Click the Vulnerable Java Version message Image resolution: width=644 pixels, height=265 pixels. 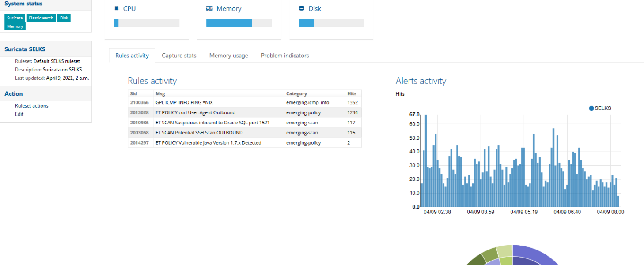208,143
